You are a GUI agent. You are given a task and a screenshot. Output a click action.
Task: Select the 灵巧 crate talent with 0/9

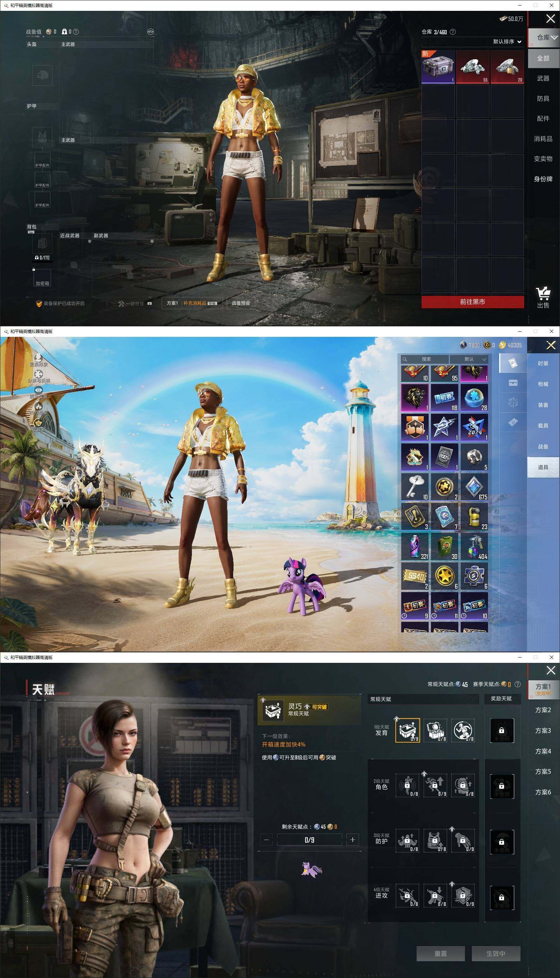click(407, 730)
